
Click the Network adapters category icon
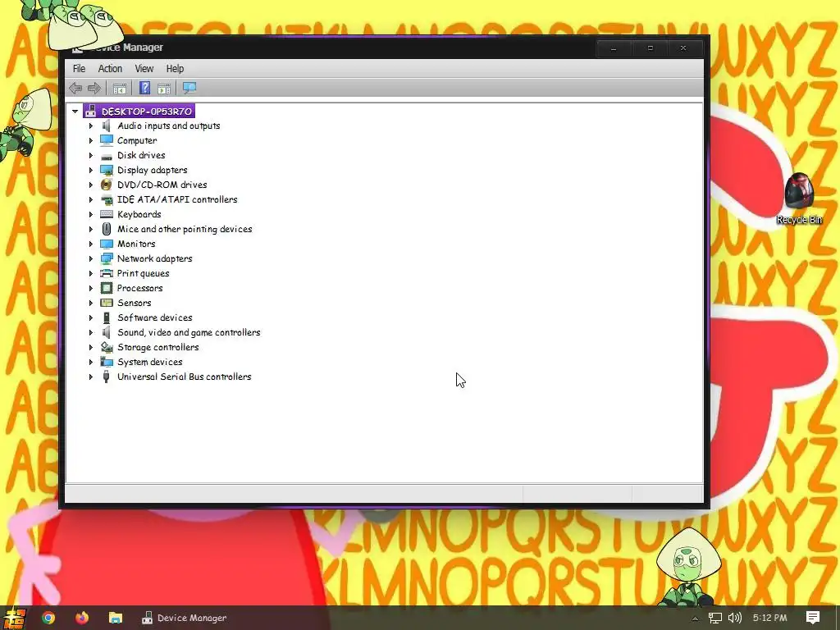pyautogui.click(x=107, y=258)
